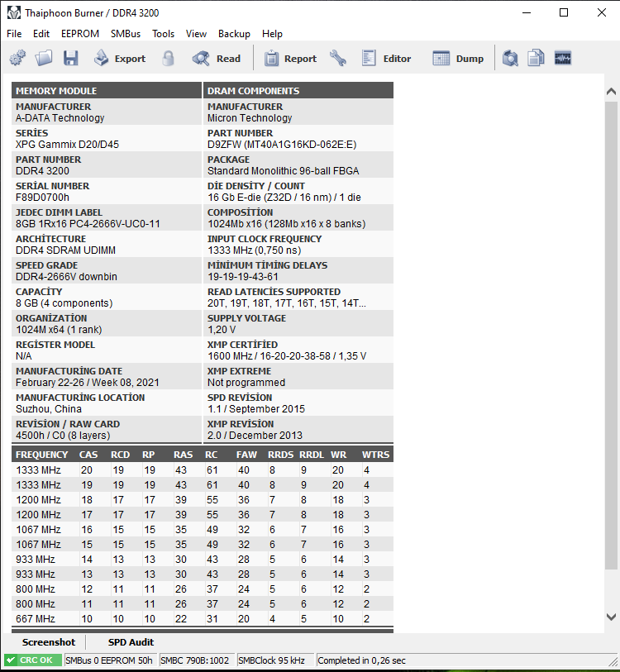Image resolution: width=620 pixels, height=672 pixels.
Task: Open the Editor toolbar button
Action: coord(386,58)
